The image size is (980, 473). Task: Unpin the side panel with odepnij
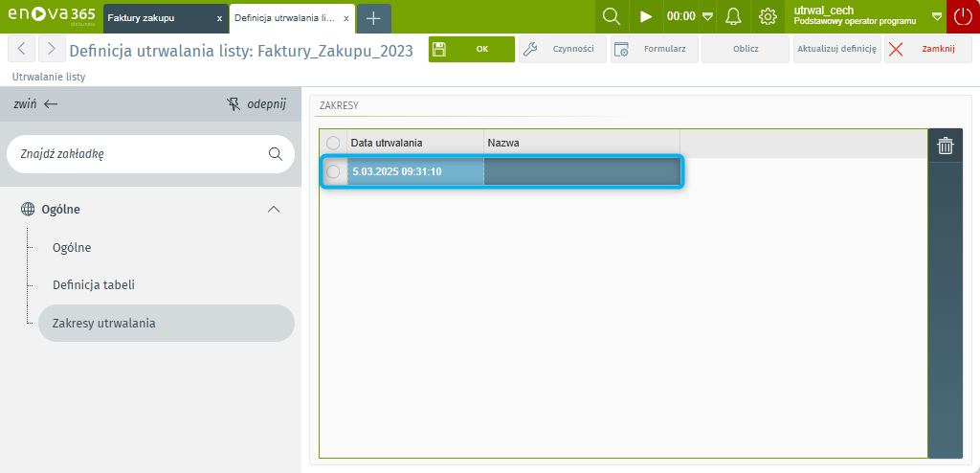click(256, 104)
